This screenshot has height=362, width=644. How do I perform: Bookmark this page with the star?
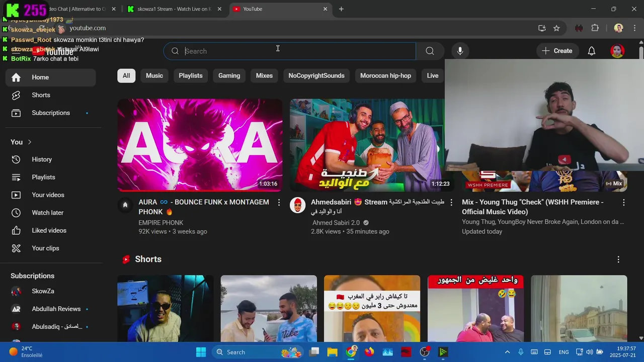coord(556,28)
